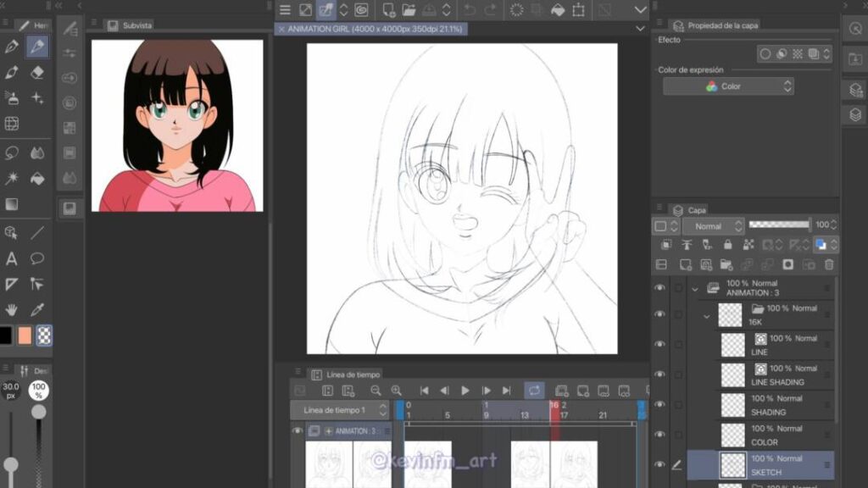Open the hamburger menu in top toolbar
The height and width of the screenshot is (488, 868).
coord(285,10)
